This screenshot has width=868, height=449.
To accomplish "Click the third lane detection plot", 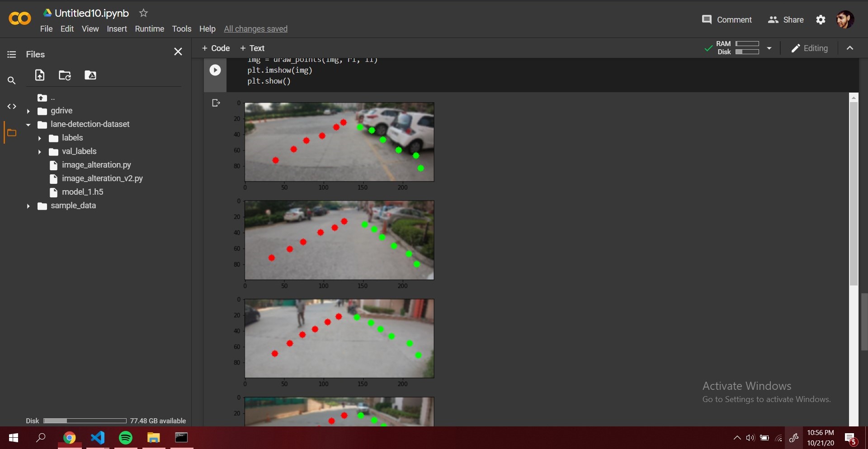I will coord(339,338).
